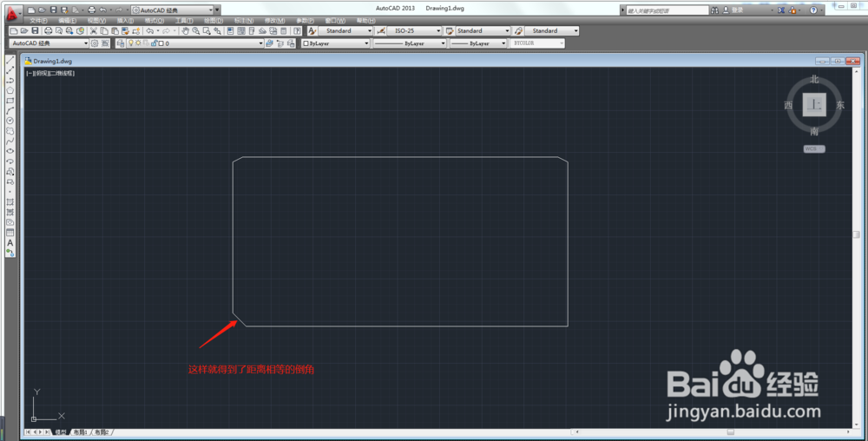Click the 登录 sign-in button

point(733,10)
